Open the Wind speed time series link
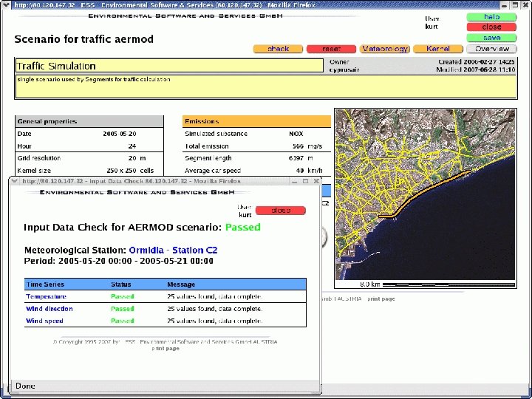Viewport: 532px width, 399px height. click(x=44, y=321)
